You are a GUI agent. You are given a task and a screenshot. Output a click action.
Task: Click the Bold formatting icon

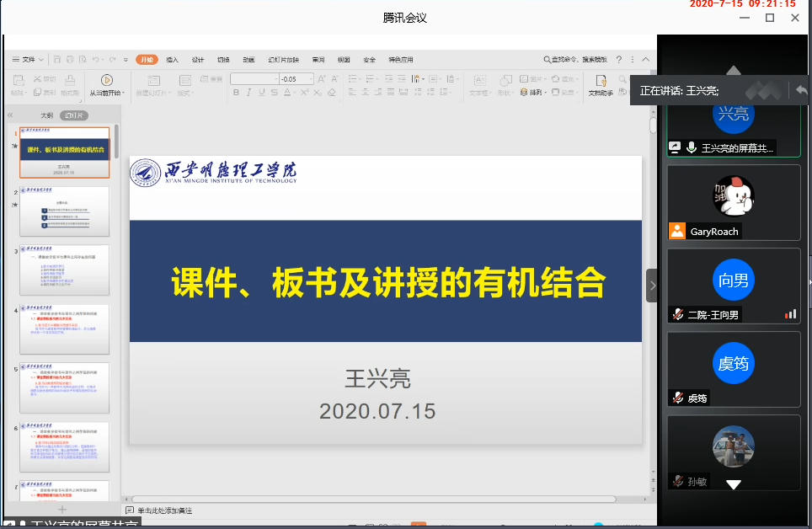[x=237, y=93]
